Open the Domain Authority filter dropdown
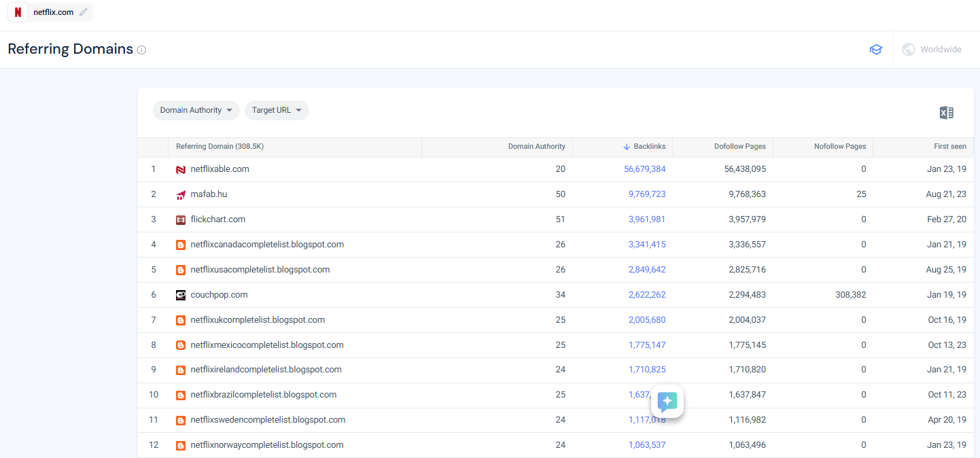Screen dimensions: 980x458 (196, 110)
